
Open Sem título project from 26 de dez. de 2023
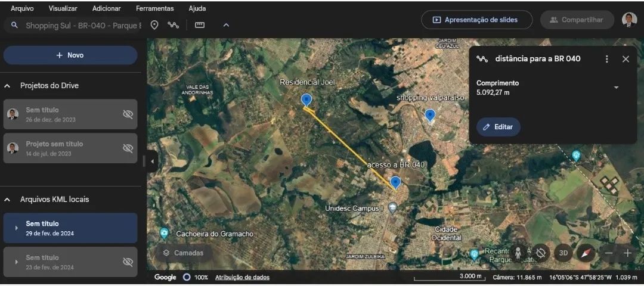coord(70,114)
